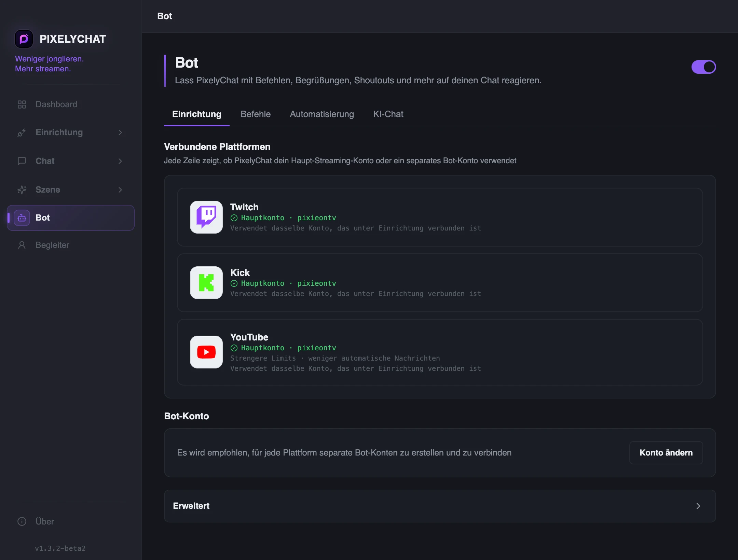Toggle the Bot enable switch off
738x560 pixels.
pos(704,67)
